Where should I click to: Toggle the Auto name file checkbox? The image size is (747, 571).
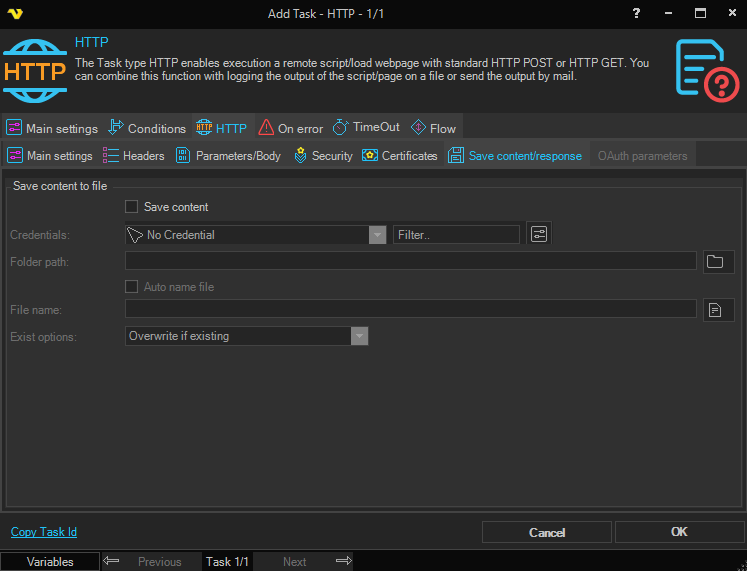(131, 287)
